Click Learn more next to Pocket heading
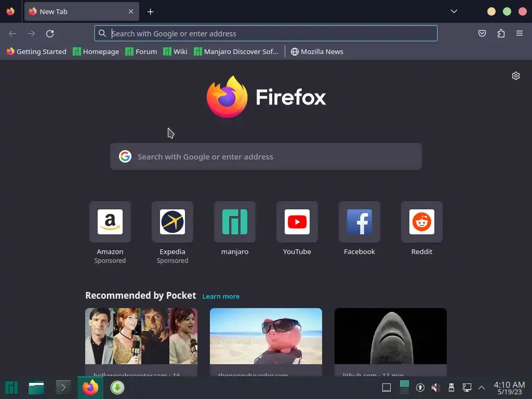Image resolution: width=532 pixels, height=399 pixels. (x=221, y=296)
